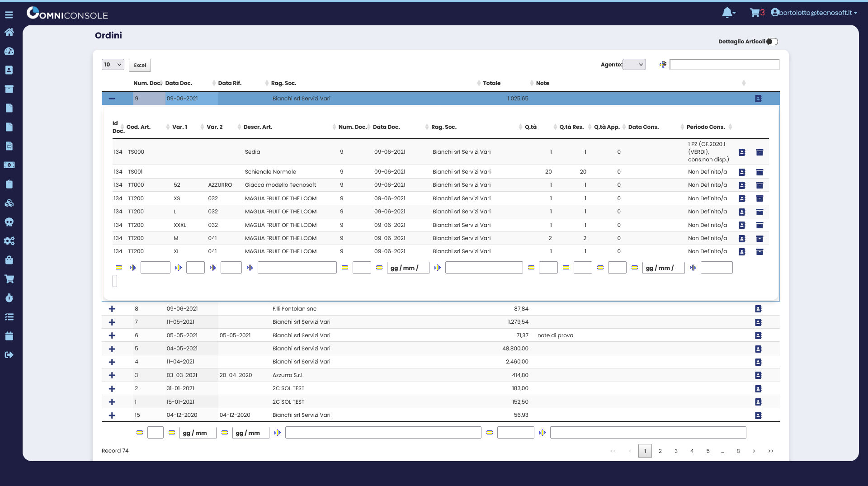The height and width of the screenshot is (486, 868).
Task: Click the home icon in sidebar
Action: (x=9, y=32)
